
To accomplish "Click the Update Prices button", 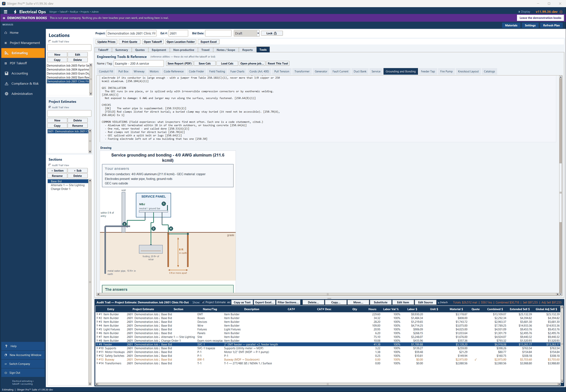I will (106, 42).
